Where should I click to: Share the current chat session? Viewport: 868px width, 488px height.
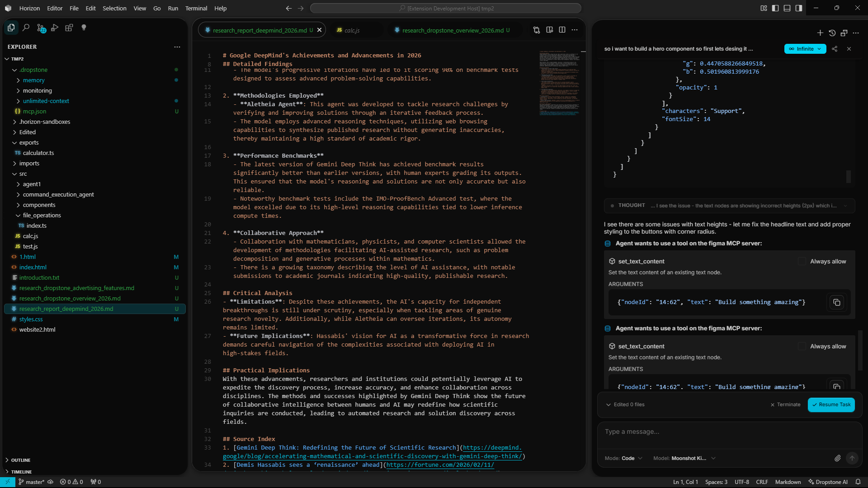click(834, 48)
